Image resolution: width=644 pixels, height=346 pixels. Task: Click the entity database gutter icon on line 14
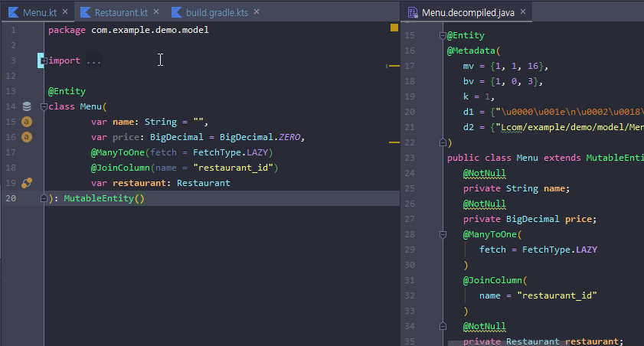click(x=27, y=106)
